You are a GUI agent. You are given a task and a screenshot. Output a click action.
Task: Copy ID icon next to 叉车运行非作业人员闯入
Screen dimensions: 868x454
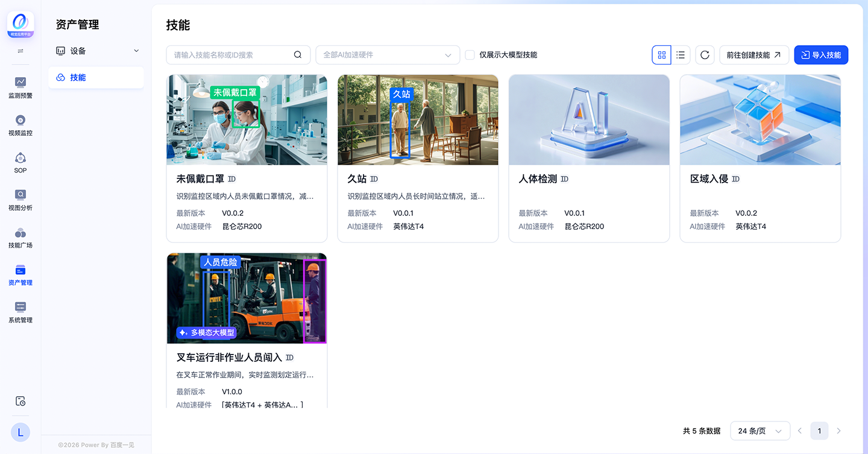tap(289, 358)
